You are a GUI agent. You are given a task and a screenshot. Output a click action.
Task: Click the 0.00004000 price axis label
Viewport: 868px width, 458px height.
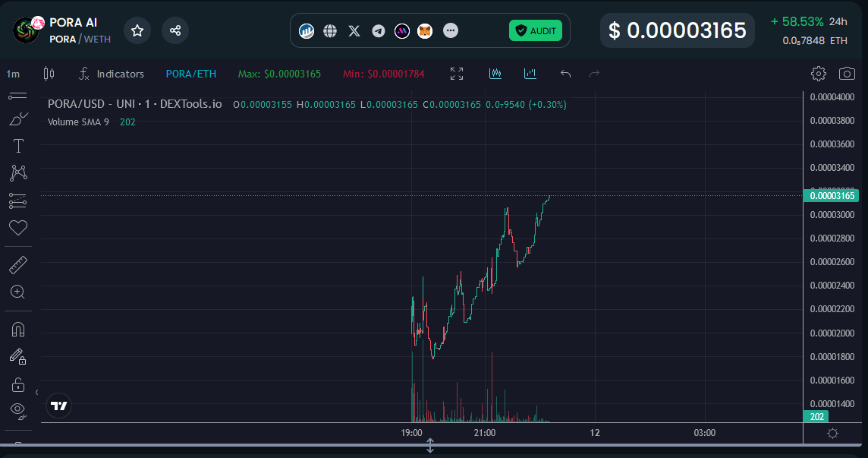(832, 97)
